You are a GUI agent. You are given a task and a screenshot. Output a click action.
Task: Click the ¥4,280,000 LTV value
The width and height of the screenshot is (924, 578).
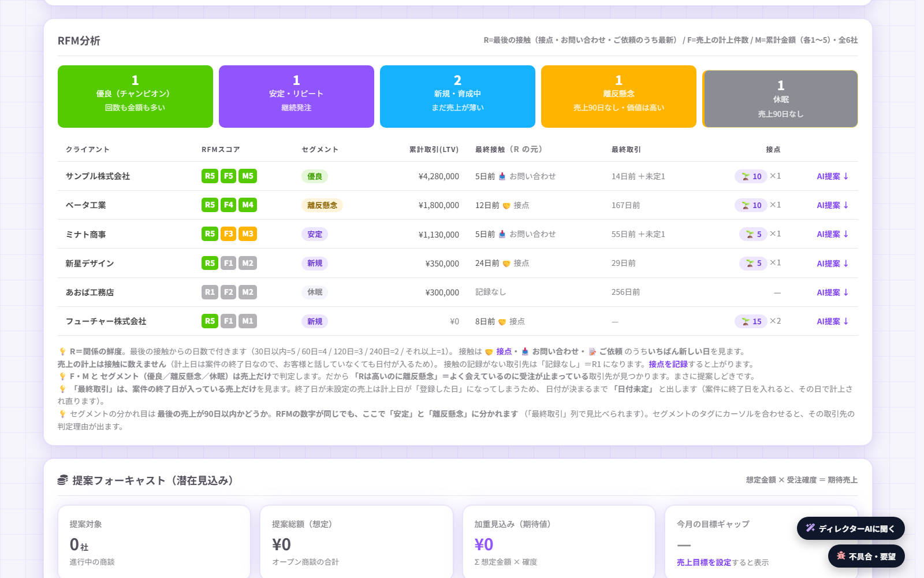coord(439,176)
